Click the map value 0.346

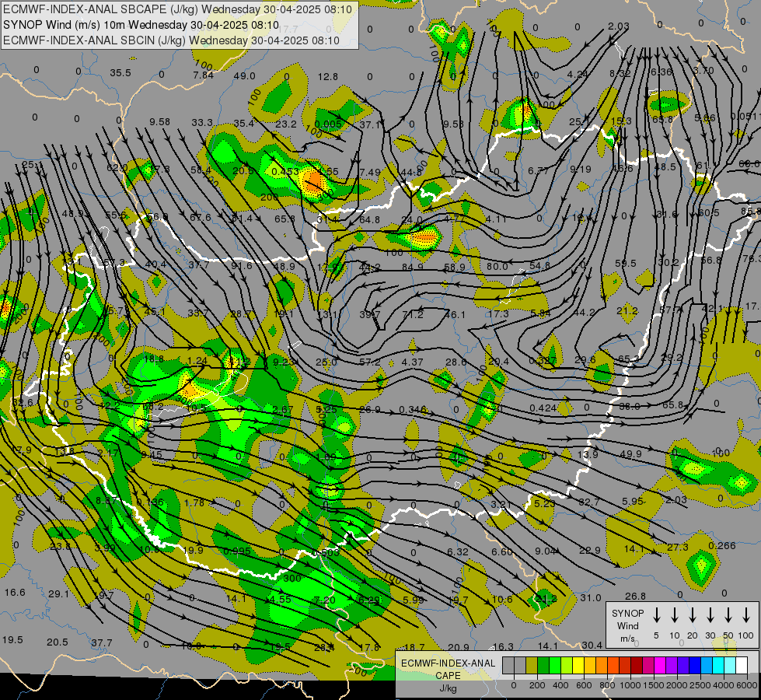click(413, 410)
